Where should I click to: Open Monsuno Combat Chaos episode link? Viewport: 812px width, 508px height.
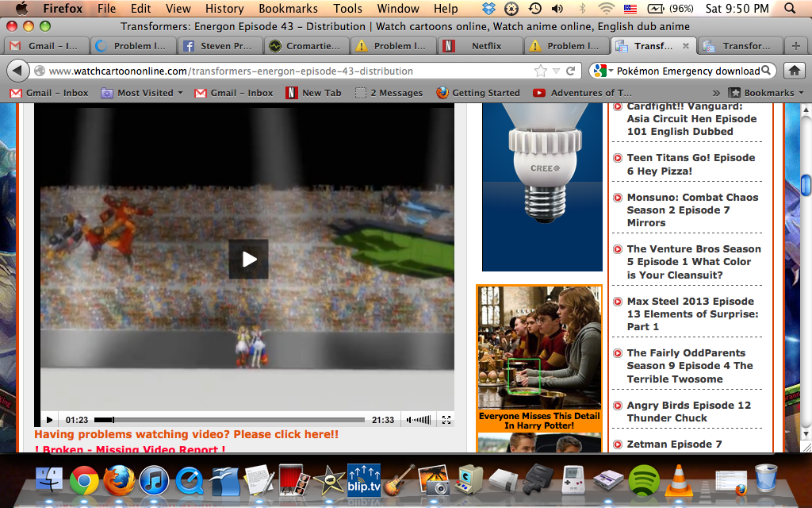[x=692, y=210]
